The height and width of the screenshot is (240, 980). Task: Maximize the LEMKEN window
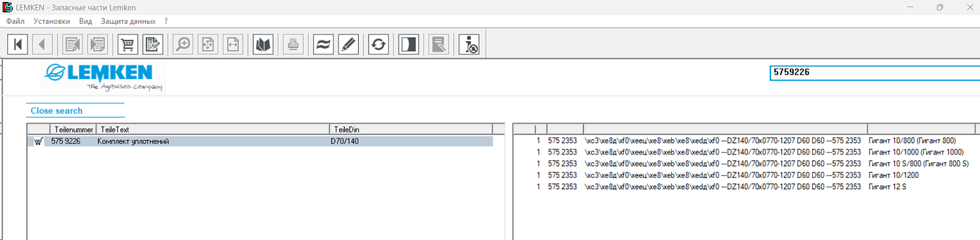pos(939,7)
